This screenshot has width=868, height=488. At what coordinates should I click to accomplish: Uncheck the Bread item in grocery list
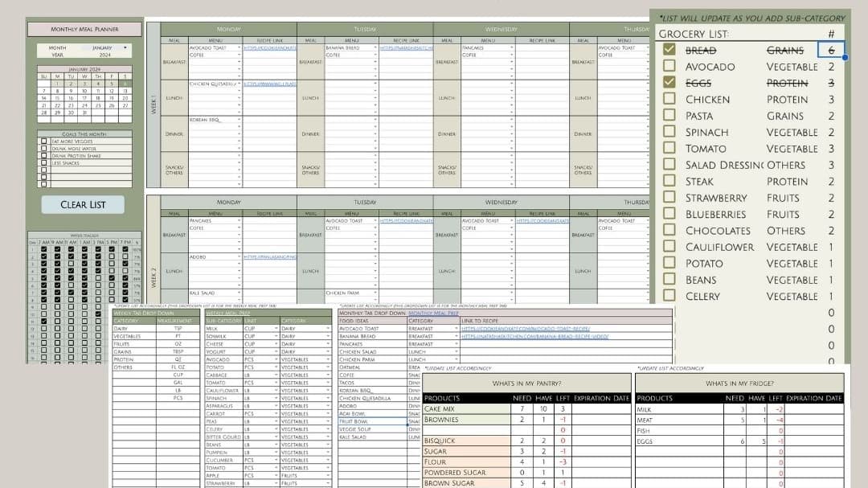coord(669,50)
